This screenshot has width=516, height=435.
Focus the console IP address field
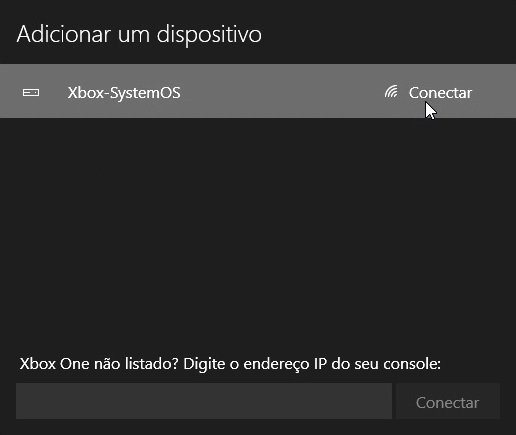204,401
